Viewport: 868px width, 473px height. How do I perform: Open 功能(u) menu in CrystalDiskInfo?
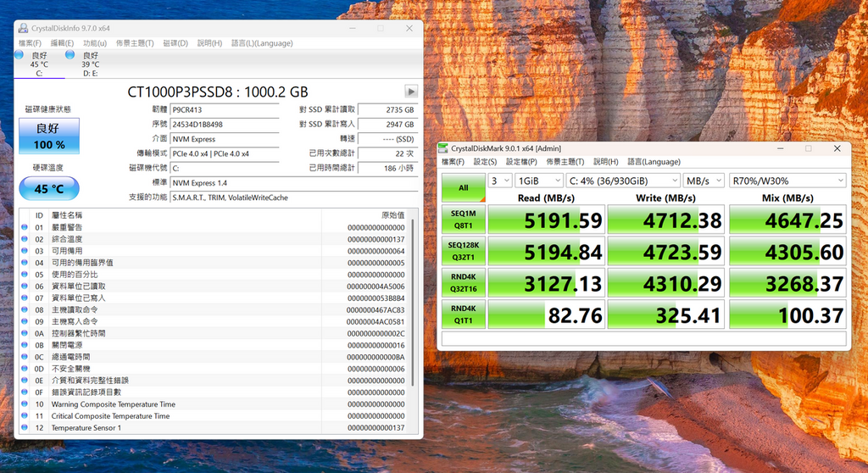tap(95, 43)
